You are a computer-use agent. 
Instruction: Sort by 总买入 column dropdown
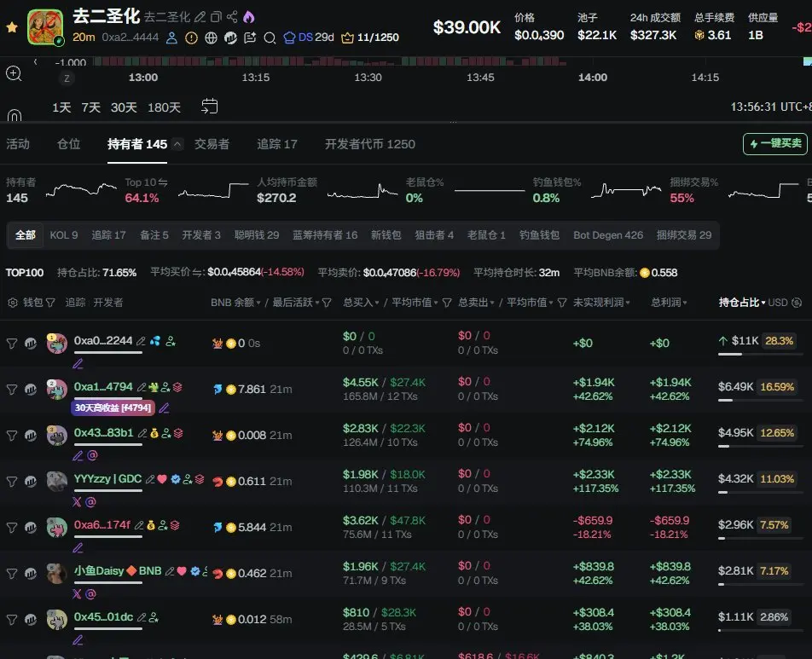click(376, 303)
